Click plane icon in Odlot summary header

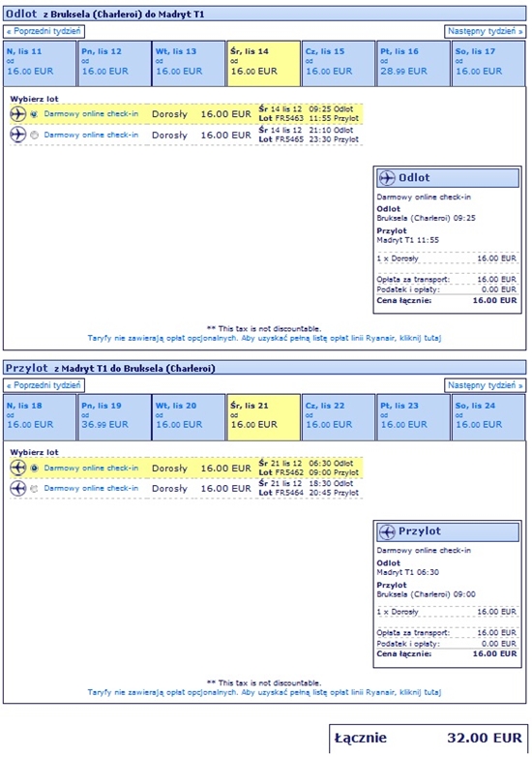click(x=387, y=178)
